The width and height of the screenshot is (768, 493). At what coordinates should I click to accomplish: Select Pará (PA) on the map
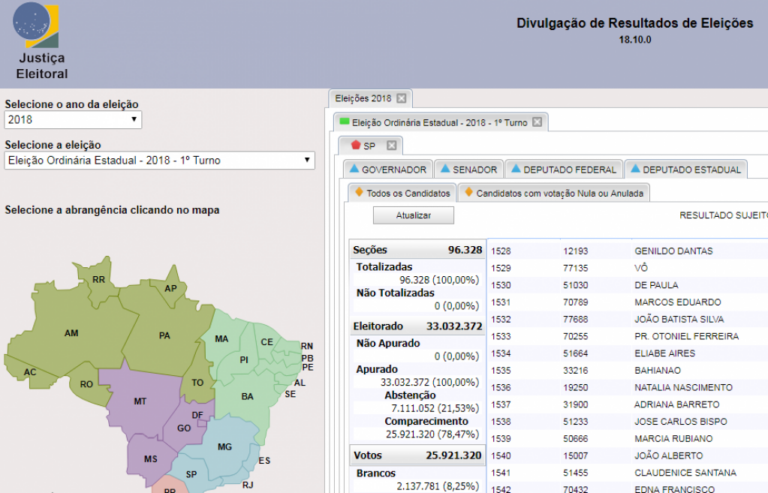pyautogui.click(x=164, y=335)
